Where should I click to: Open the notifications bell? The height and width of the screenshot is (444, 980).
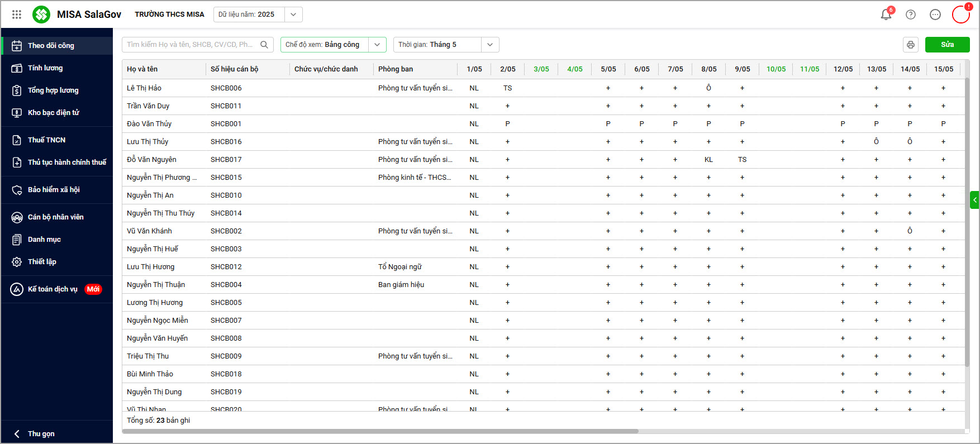coord(886,15)
